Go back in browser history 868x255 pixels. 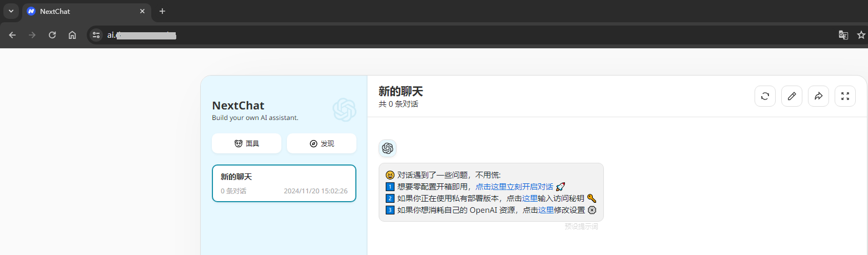pos(12,35)
